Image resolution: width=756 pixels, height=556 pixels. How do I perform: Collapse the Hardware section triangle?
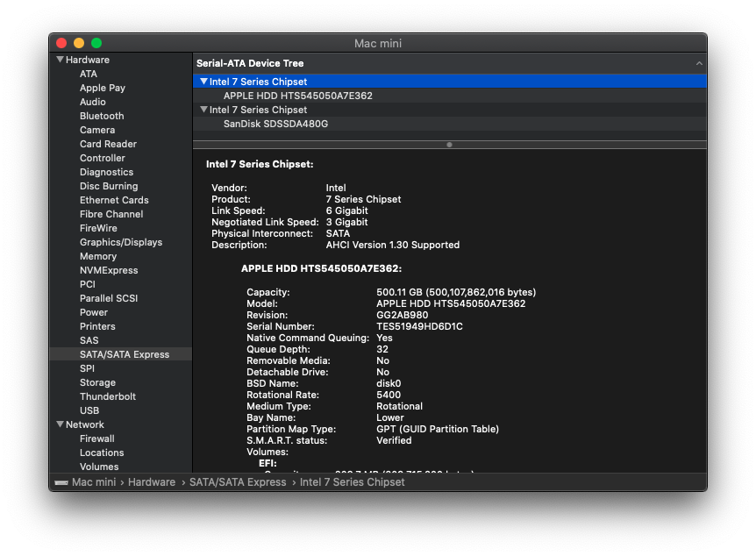(x=60, y=60)
